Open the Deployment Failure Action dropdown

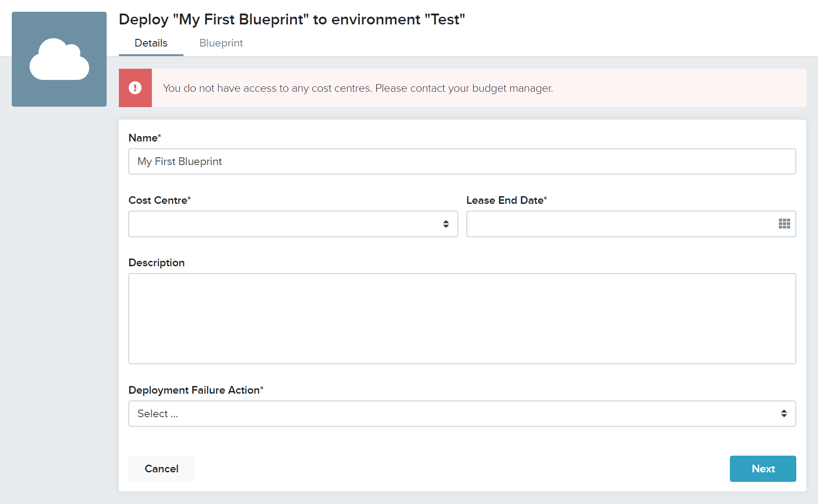click(462, 414)
